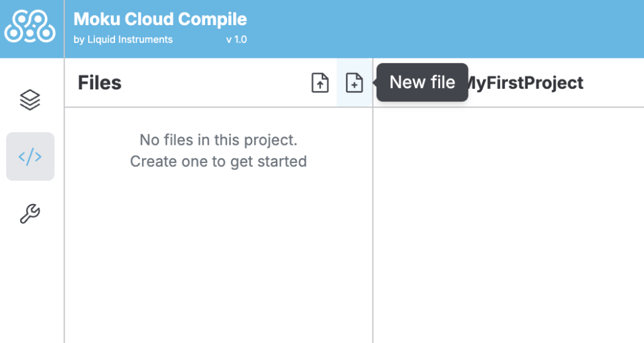
Task: Click the Upload file icon
Action: [x=320, y=82]
